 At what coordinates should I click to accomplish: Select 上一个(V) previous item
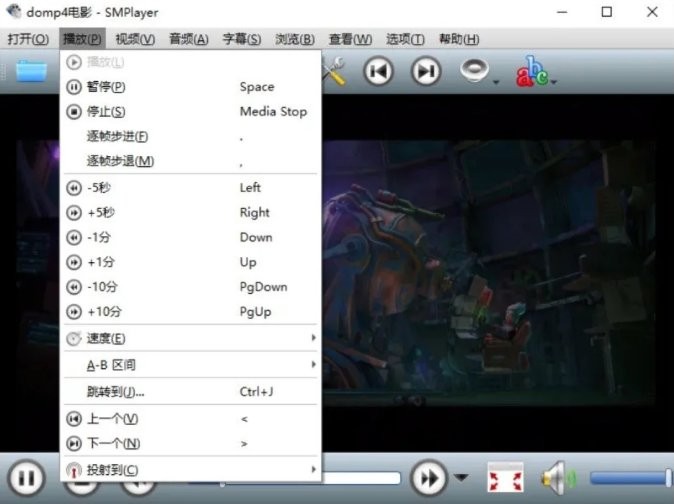click(190, 419)
